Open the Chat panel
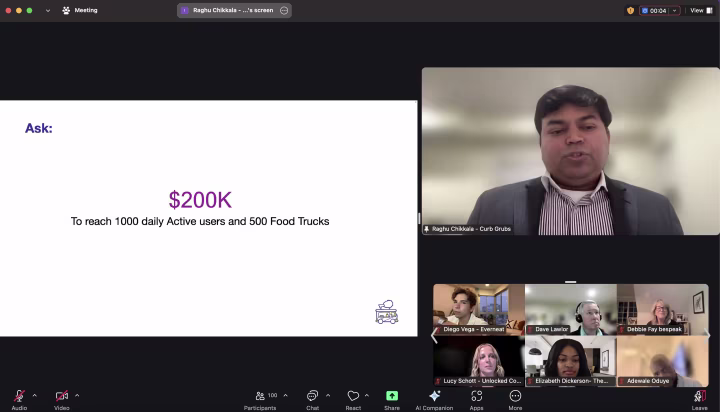720x412 pixels. pyautogui.click(x=312, y=399)
